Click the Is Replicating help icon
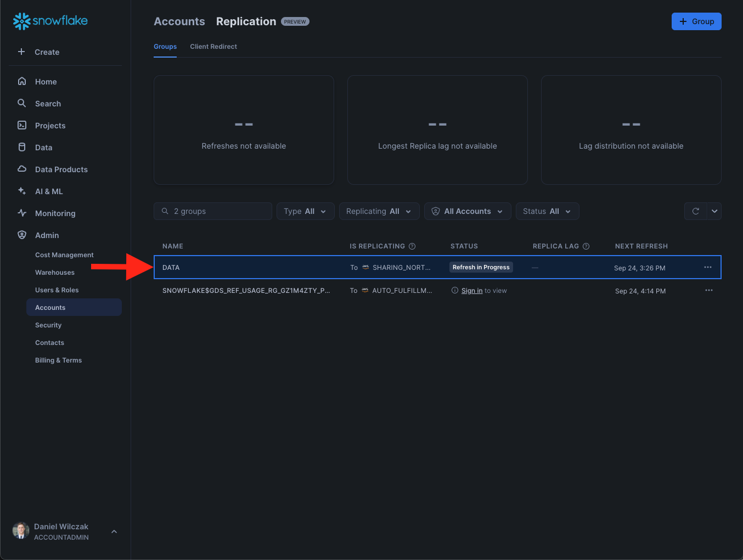Screen dimensions: 743x560 coord(412,246)
